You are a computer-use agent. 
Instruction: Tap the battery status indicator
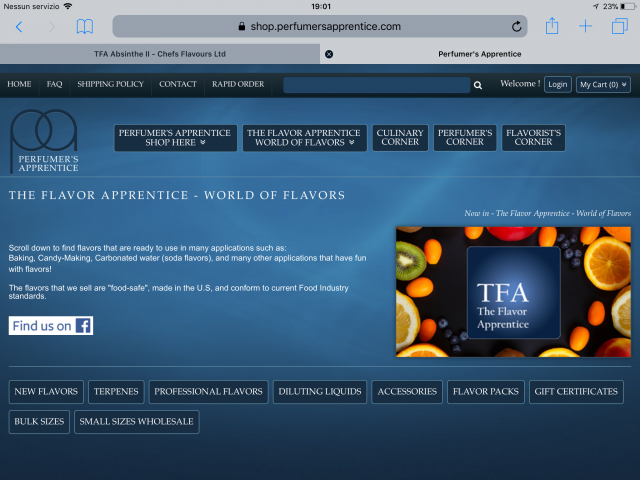627,6
